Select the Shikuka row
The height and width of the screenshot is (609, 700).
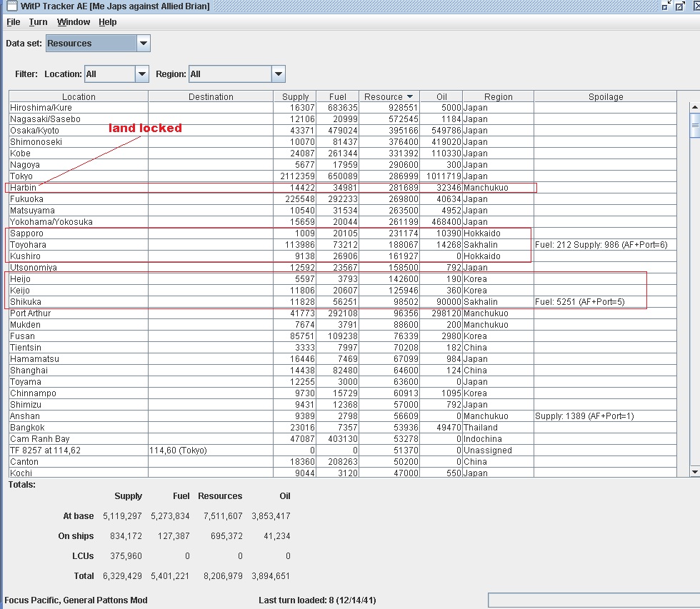coord(342,302)
